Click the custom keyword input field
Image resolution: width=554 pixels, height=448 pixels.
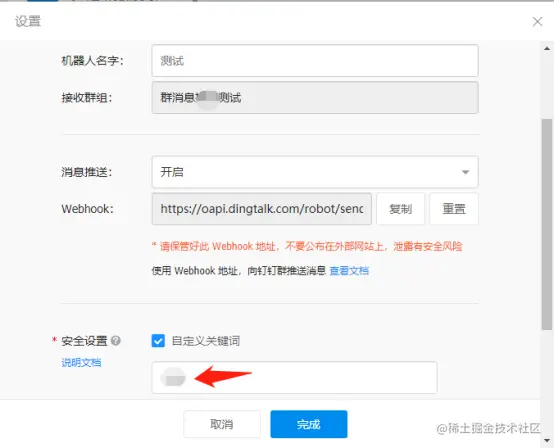[x=295, y=377]
